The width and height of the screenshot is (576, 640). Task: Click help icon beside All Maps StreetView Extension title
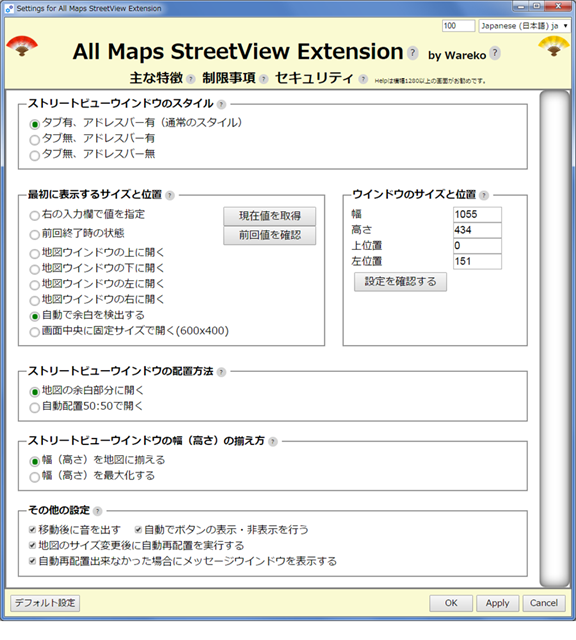pos(413,53)
